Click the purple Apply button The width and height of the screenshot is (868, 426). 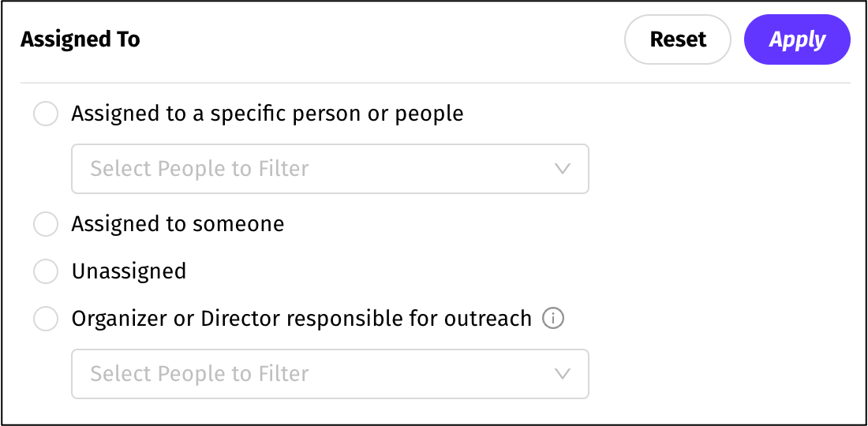pos(797,39)
